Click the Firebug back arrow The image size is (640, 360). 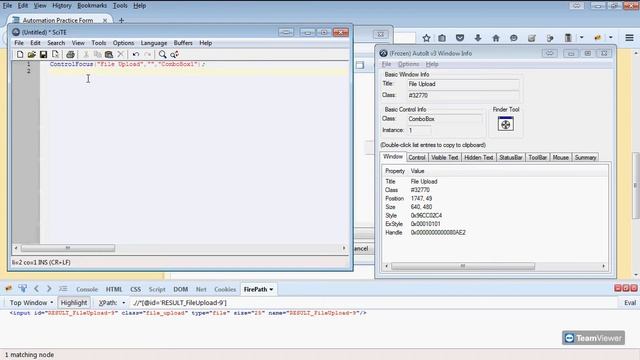tap(36, 289)
